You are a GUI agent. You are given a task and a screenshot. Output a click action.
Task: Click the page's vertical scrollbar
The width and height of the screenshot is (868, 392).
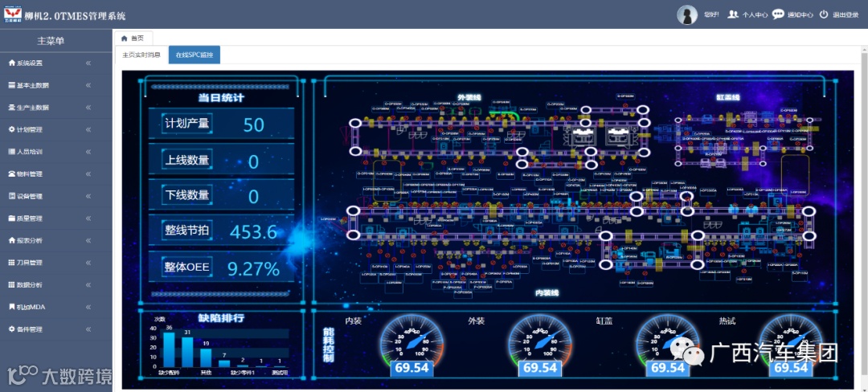click(864, 215)
